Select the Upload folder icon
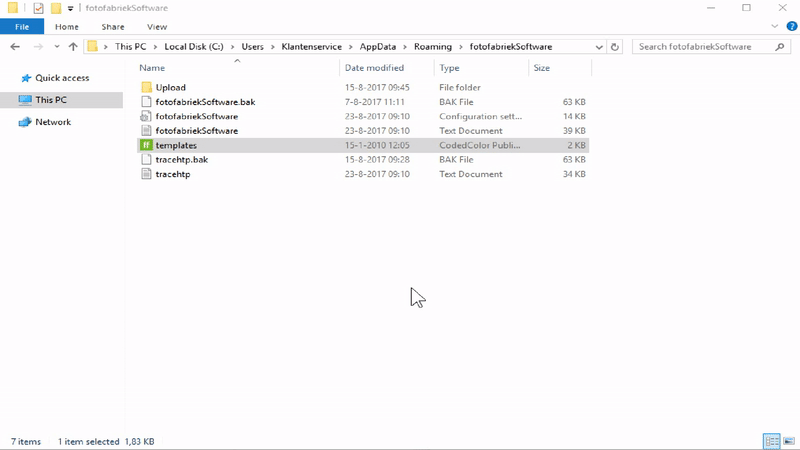The width and height of the screenshot is (800, 450). point(146,87)
